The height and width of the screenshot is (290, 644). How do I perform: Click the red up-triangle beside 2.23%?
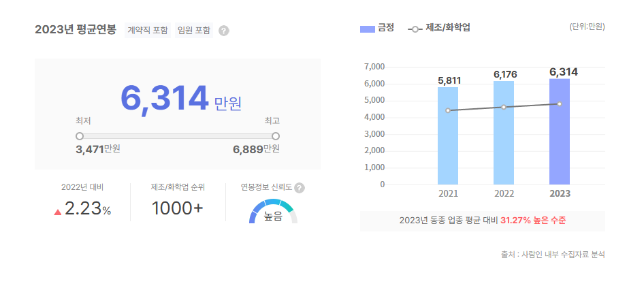click(x=58, y=212)
